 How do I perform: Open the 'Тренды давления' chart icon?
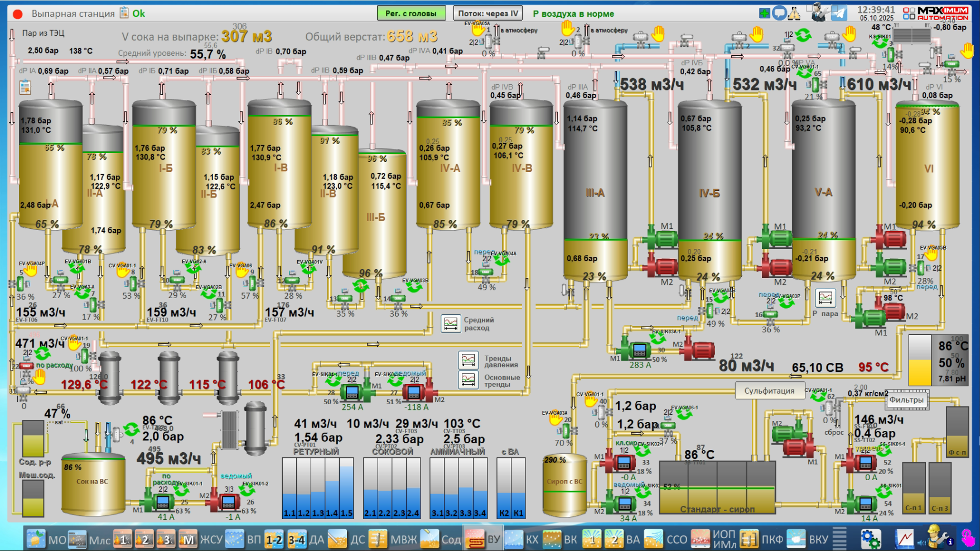tap(468, 361)
